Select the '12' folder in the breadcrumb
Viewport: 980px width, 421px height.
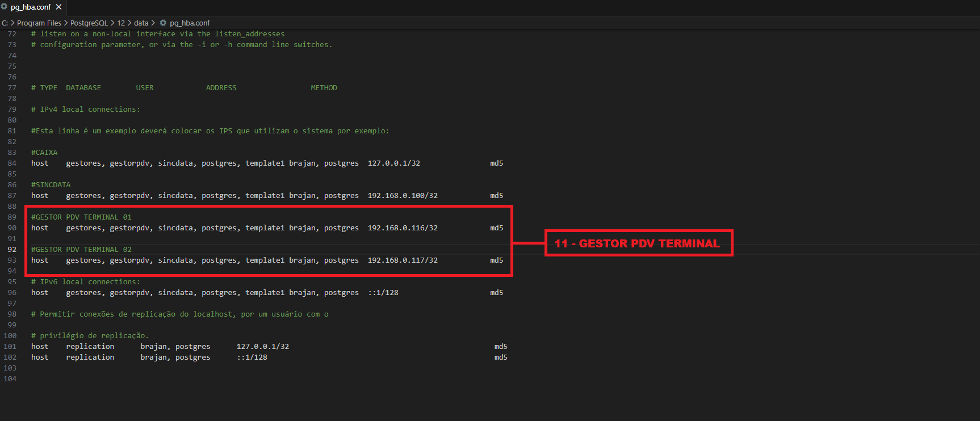coord(121,23)
